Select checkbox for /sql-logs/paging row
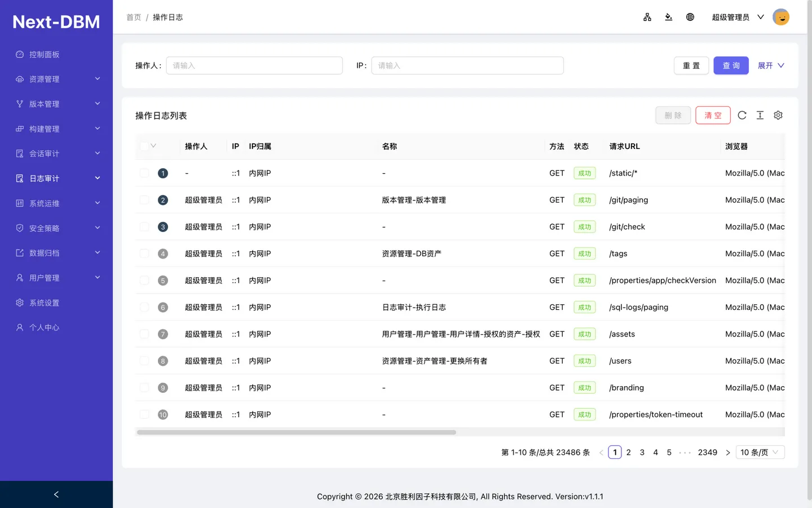Viewport: 812px width, 508px height. pos(144,307)
